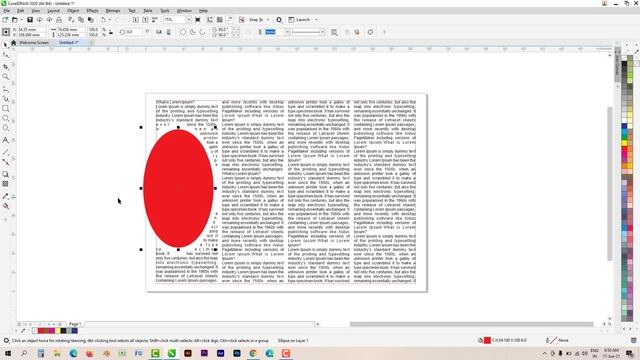Toggle Mirror horizontally button
This screenshot has width=640, height=360.
(159, 32)
